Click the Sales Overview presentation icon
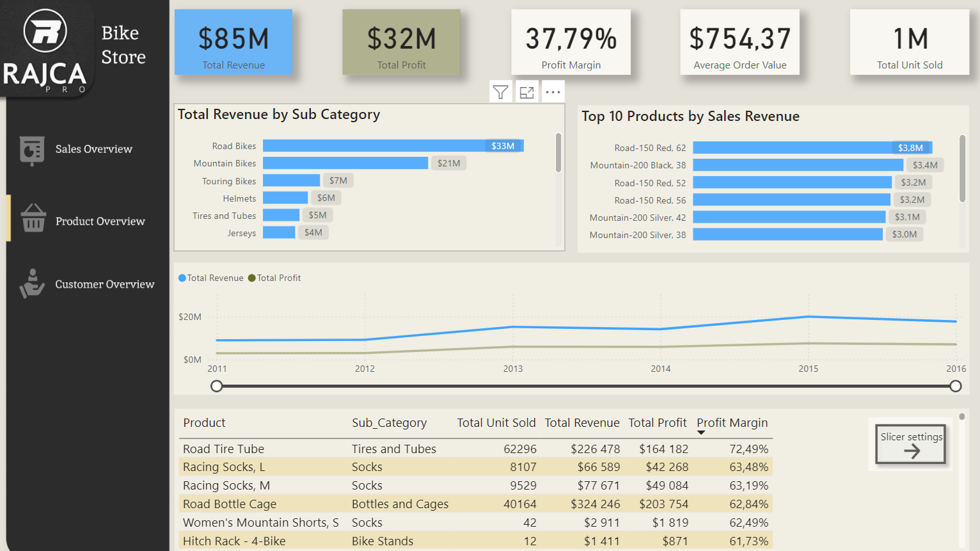This screenshot has height=551, width=980. pyautogui.click(x=32, y=150)
